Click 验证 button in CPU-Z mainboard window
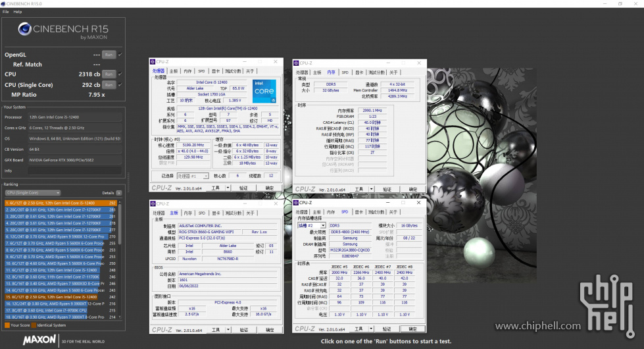This screenshot has height=349, width=644. pos(244,330)
